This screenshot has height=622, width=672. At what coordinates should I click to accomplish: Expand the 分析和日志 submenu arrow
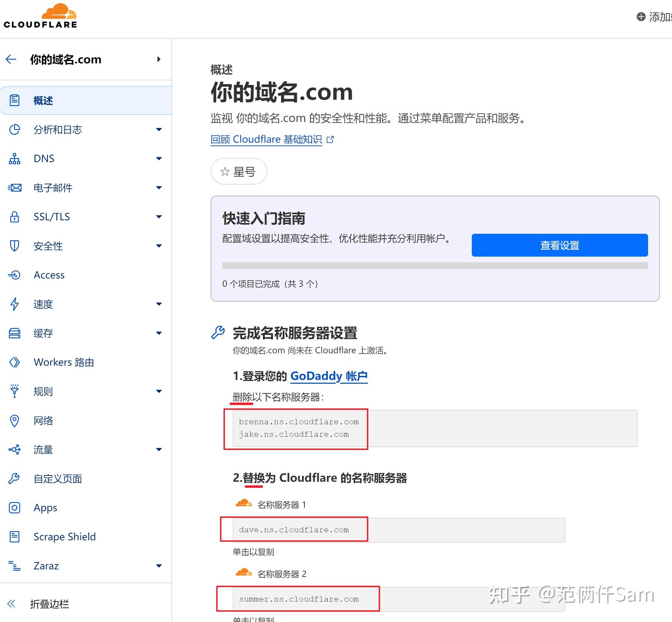pos(159,130)
